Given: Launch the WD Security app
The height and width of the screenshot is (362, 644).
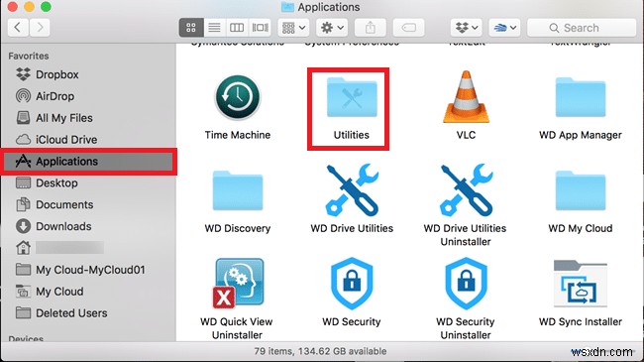Looking at the screenshot, I should 352,284.
